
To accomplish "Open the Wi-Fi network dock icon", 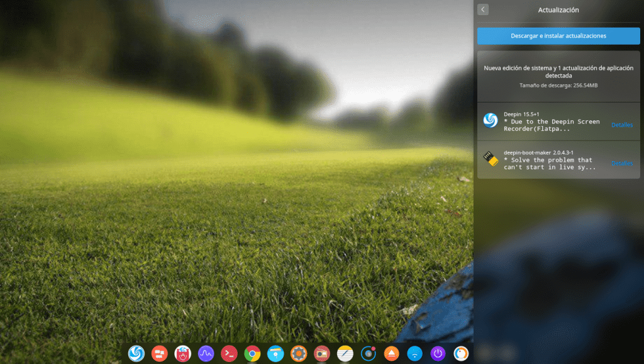I will pyautogui.click(x=414, y=354).
